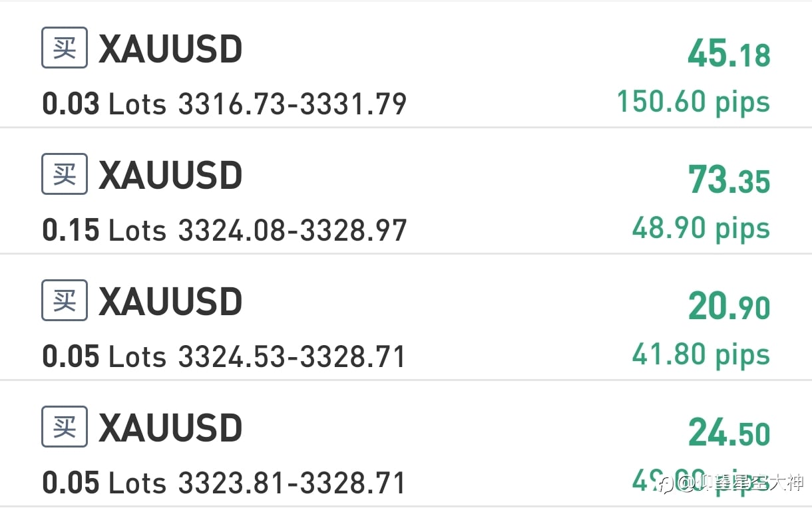Click the 20.90 profit value
This screenshot has height=514, width=812.
coord(729,307)
